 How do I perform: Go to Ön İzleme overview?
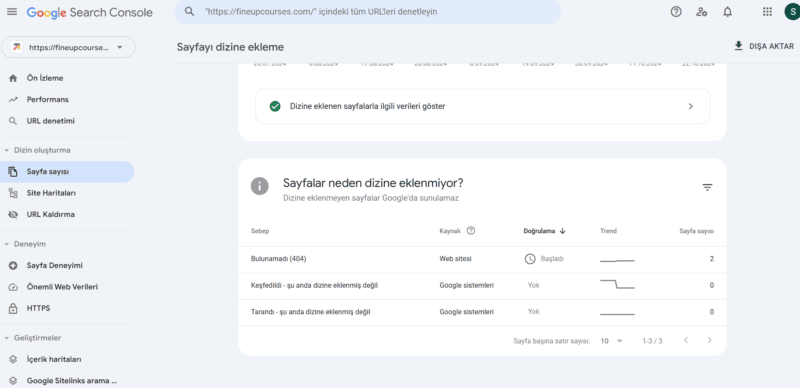tap(45, 78)
